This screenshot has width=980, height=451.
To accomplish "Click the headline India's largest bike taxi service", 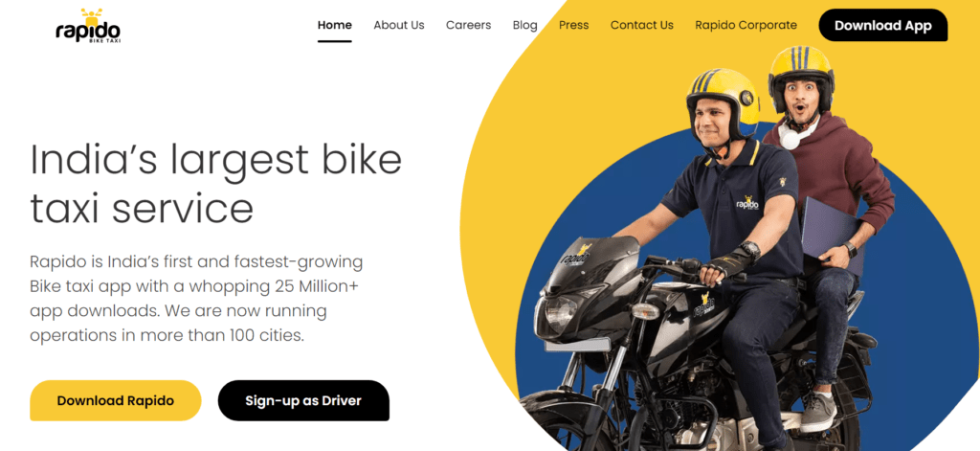I will click(215, 184).
